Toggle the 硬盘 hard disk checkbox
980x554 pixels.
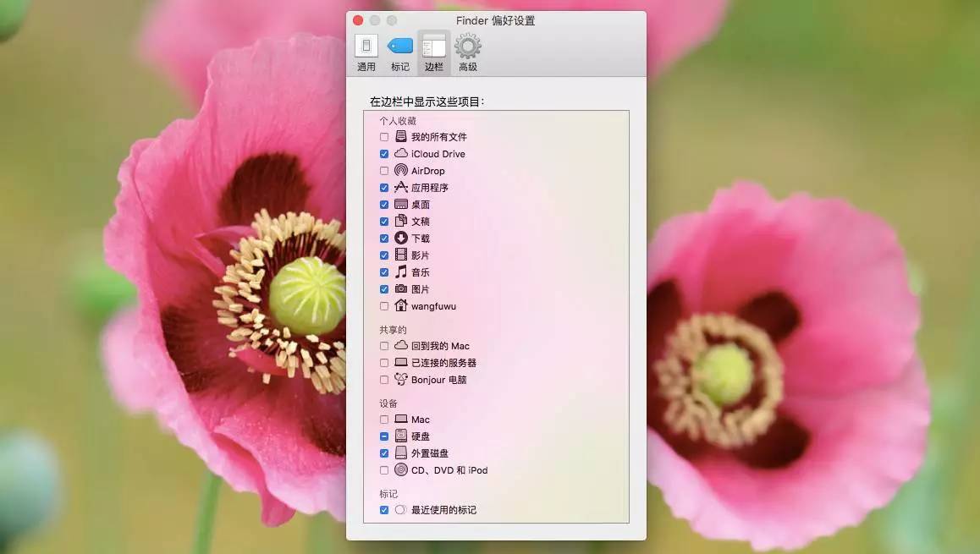[384, 436]
